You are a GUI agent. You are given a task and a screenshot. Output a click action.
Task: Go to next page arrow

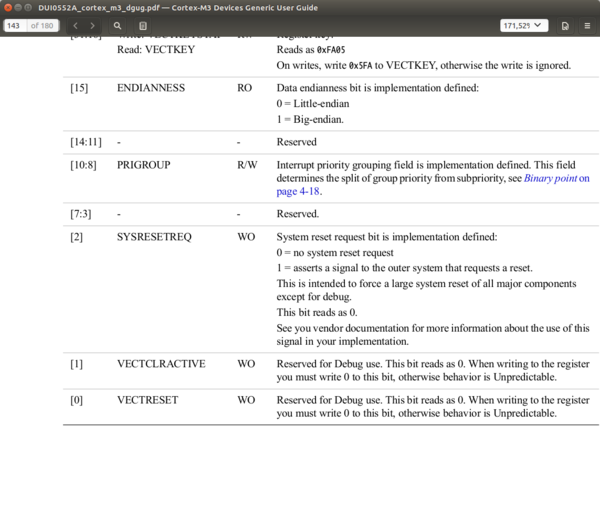(92, 26)
